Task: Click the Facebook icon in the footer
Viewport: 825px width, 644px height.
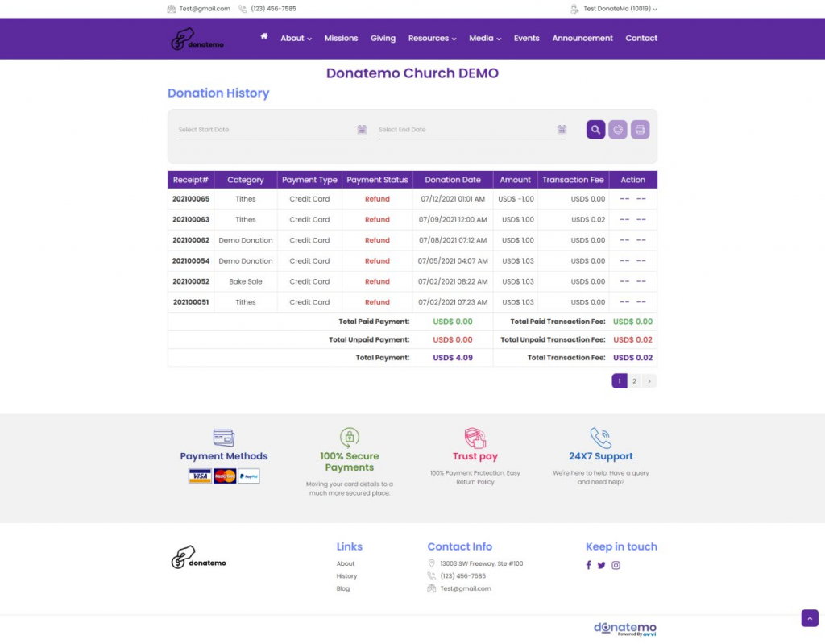Action: [588, 565]
